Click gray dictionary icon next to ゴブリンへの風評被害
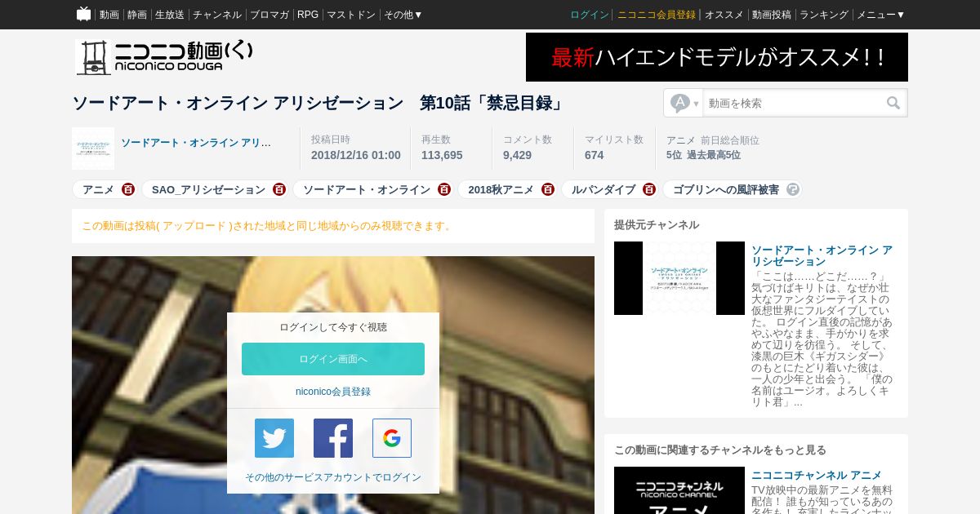This screenshot has width=980, height=514. point(793,189)
